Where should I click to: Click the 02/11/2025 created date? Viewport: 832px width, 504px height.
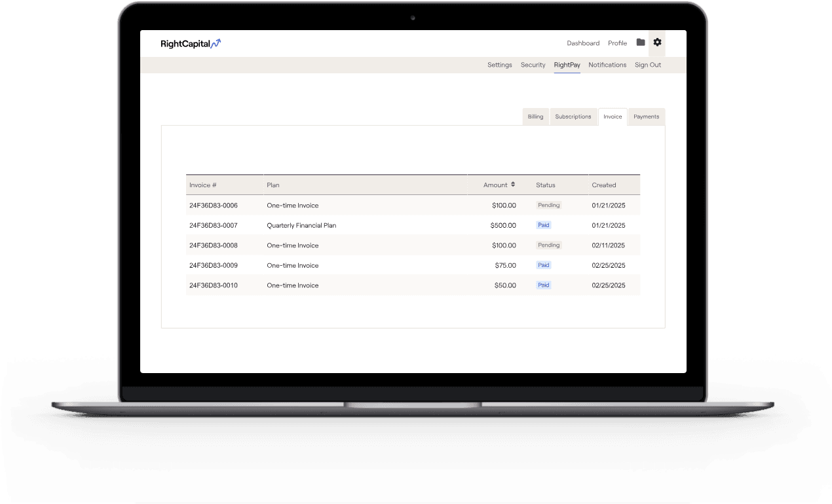(609, 245)
